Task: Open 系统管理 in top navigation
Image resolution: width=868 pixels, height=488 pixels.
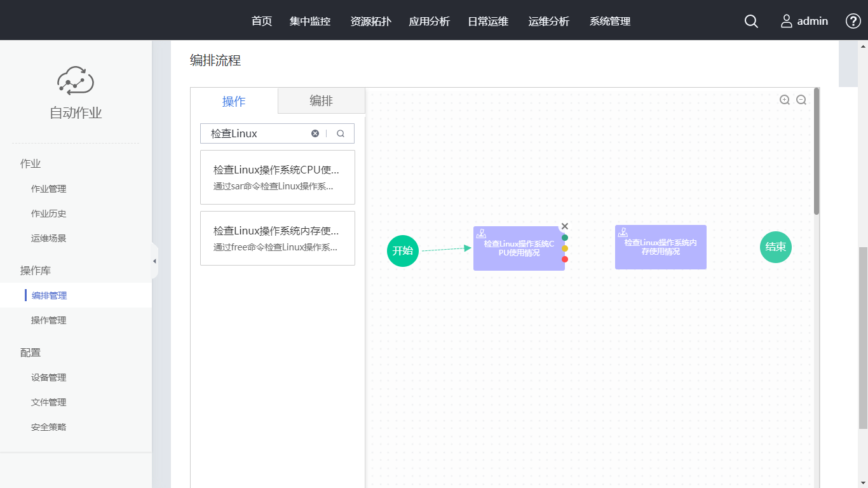Action: [610, 21]
